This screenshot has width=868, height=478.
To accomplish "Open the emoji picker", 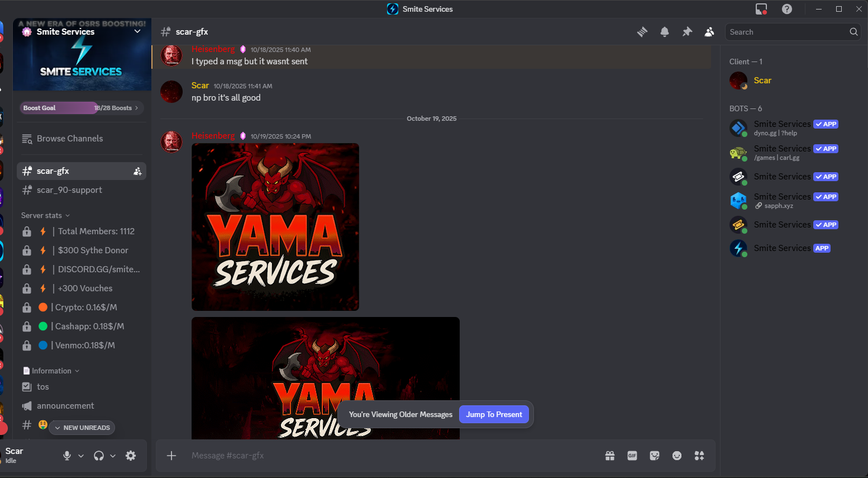I will [x=677, y=456].
